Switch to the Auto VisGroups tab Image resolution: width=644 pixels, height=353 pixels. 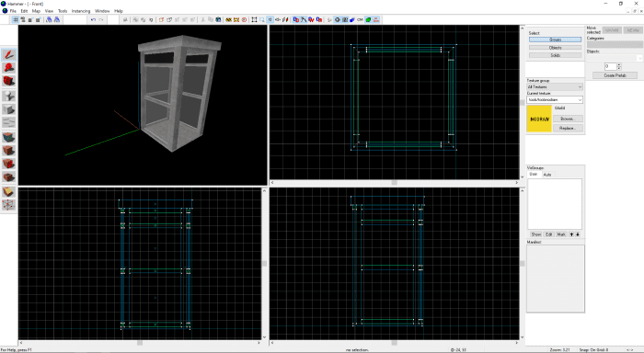point(547,175)
